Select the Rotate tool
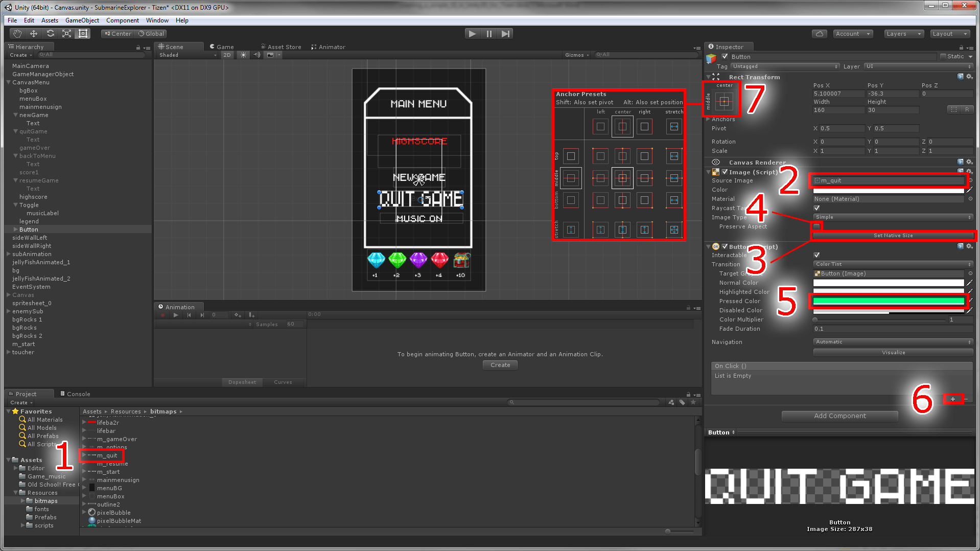The height and width of the screenshot is (551, 980). pos(50,33)
